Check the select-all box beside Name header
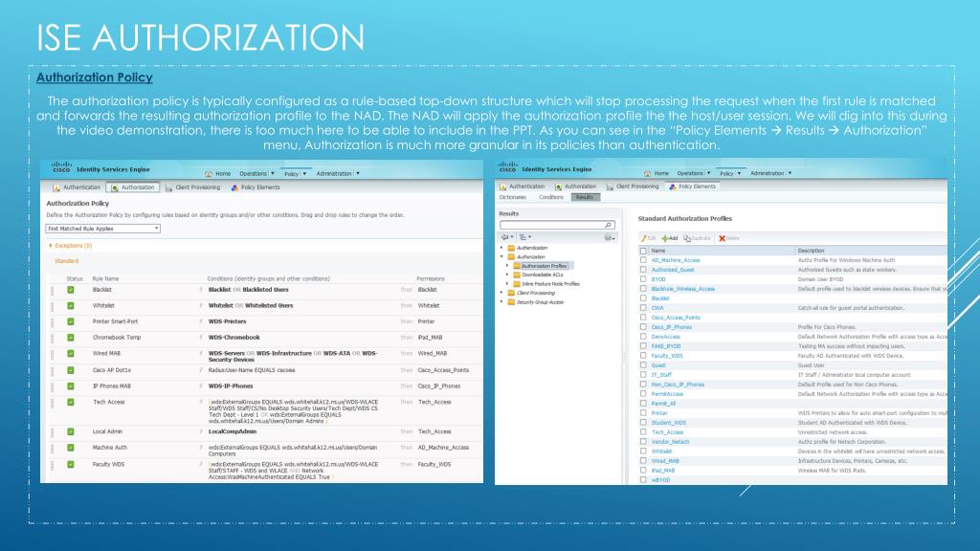 (643, 251)
